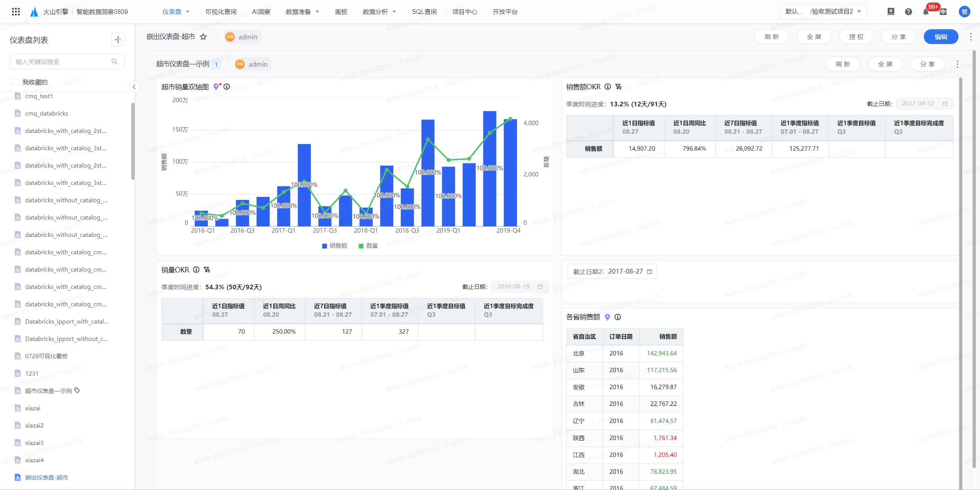Collapse the dashboard list sidebar arrow
Screen dimensions: 980x490
click(x=134, y=87)
